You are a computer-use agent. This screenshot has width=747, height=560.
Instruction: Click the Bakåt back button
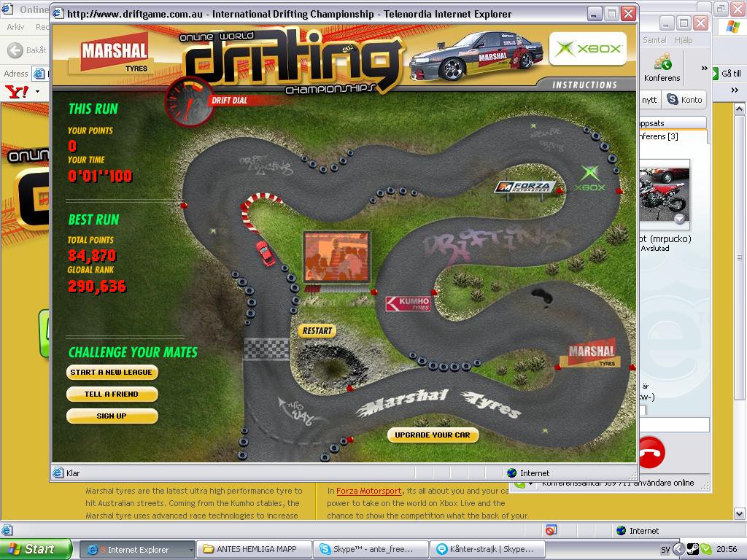point(28,50)
